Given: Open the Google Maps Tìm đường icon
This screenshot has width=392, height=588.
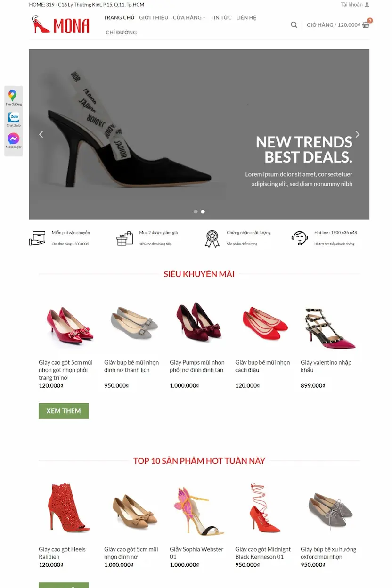Looking at the screenshot, I should click(13, 95).
